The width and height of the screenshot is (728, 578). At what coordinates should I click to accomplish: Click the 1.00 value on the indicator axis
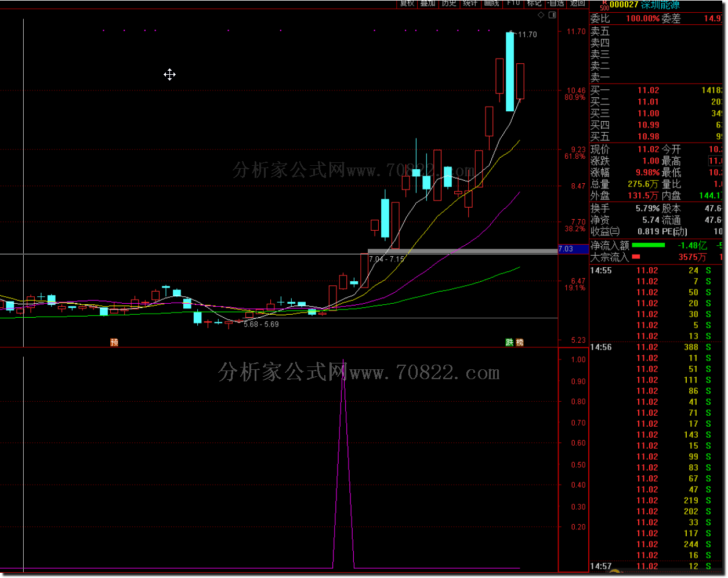click(x=578, y=359)
